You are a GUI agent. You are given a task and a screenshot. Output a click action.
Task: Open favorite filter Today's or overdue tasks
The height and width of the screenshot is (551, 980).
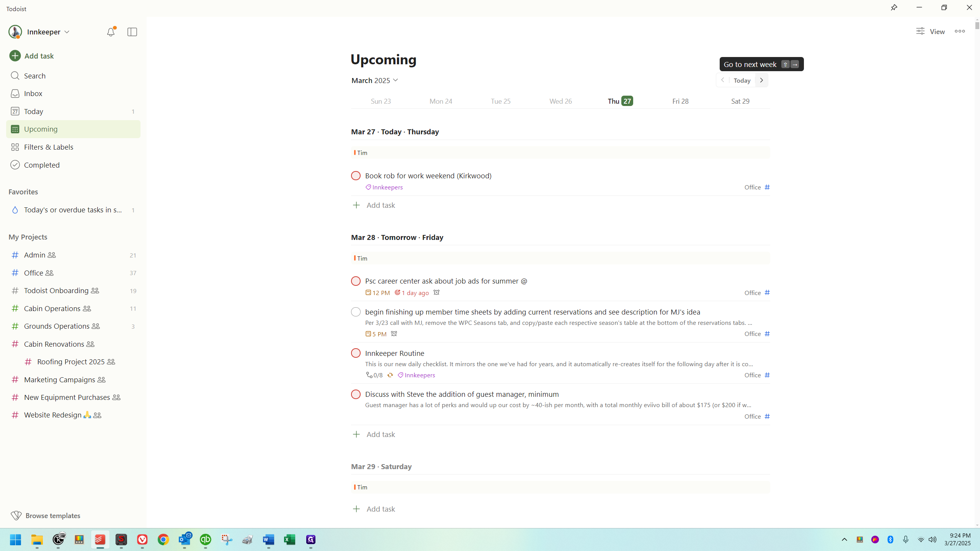click(x=73, y=210)
